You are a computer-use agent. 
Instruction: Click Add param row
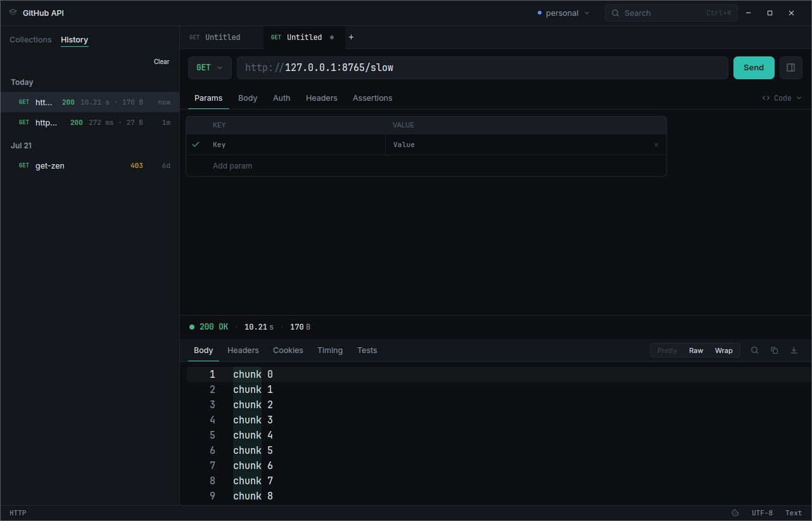click(x=426, y=166)
